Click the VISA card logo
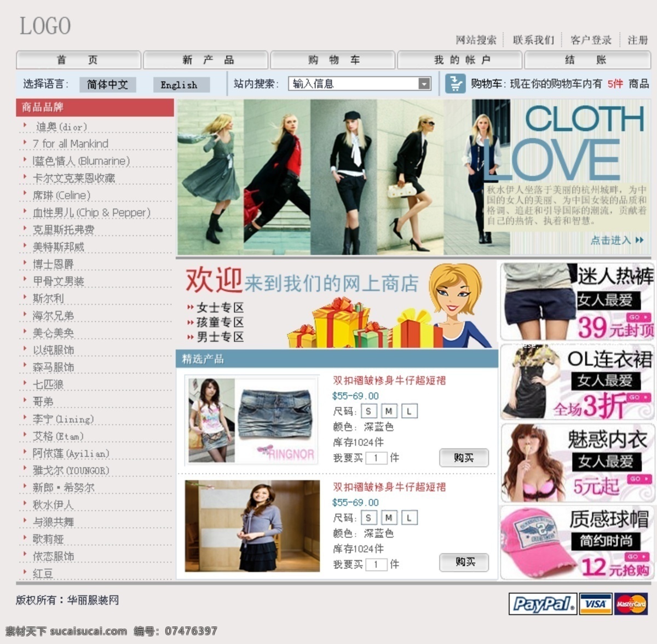 coord(595,604)
